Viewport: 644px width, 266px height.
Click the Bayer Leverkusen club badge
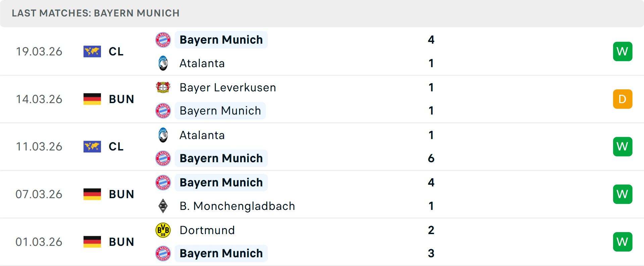(x=163, y=87)
